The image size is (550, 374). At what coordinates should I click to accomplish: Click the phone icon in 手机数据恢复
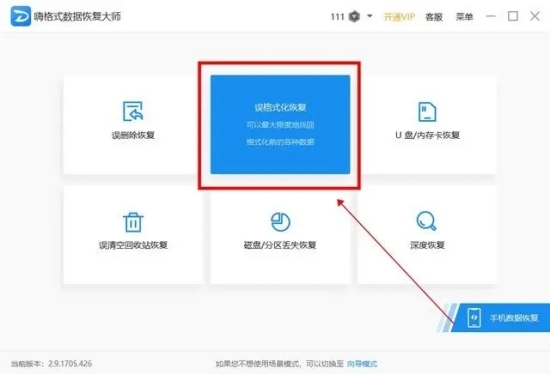474,318
